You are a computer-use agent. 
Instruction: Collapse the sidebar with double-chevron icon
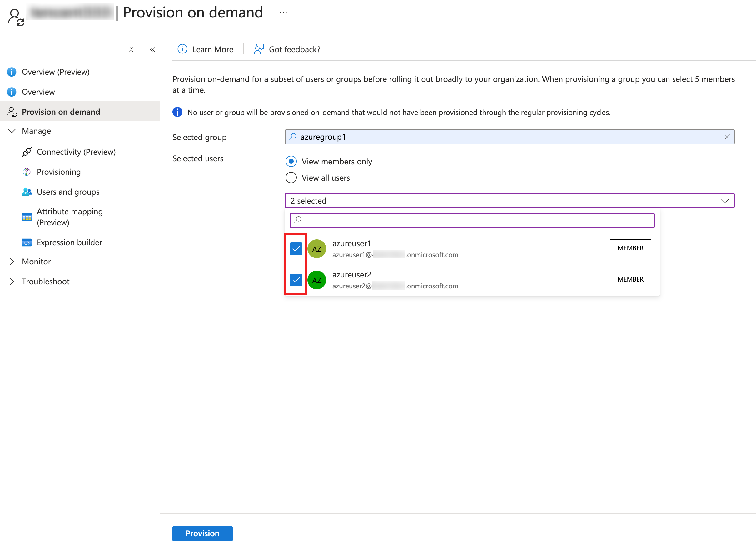pos(152,49)
